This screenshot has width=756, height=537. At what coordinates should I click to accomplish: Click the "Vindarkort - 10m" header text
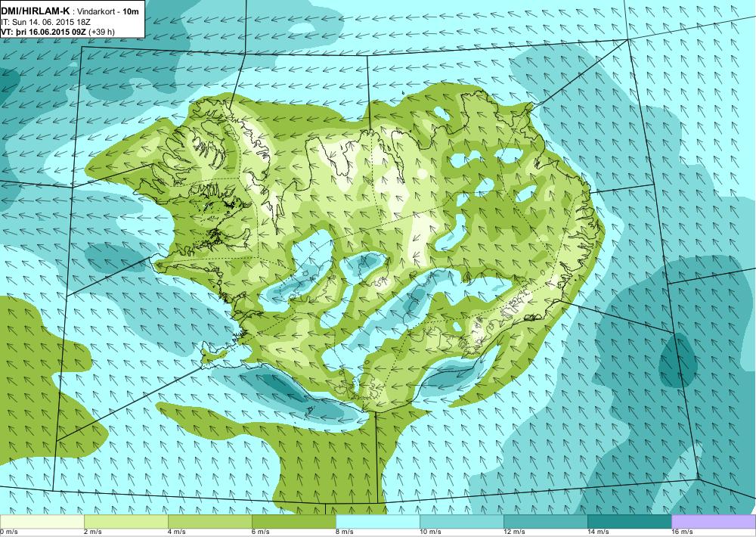coord(108,11)
